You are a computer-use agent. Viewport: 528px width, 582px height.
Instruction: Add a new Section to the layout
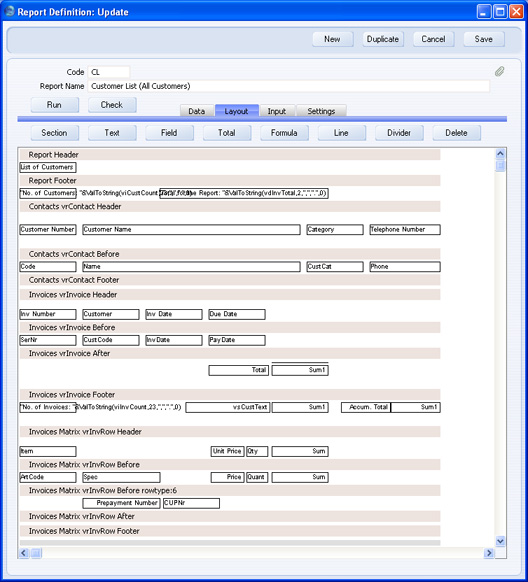[55, 133]
